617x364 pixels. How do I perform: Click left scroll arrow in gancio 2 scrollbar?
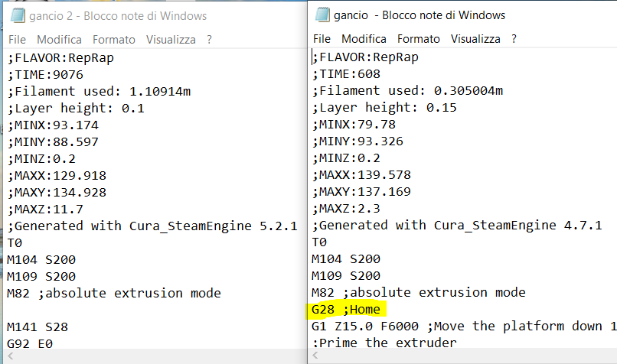(11, 356)
